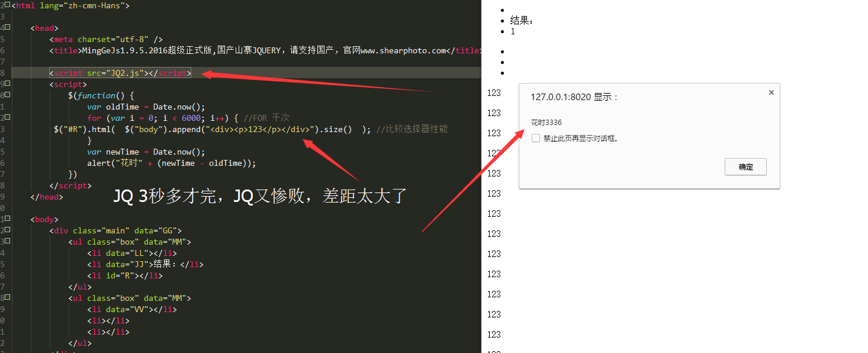Click the for loop line with 6000
868x353 pixels.
[x=188, y=118]
